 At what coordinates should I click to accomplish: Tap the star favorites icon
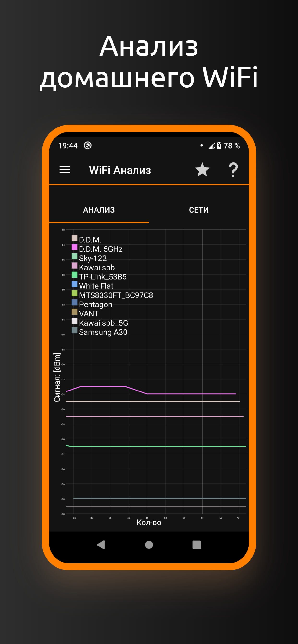[x=202, y=169]
